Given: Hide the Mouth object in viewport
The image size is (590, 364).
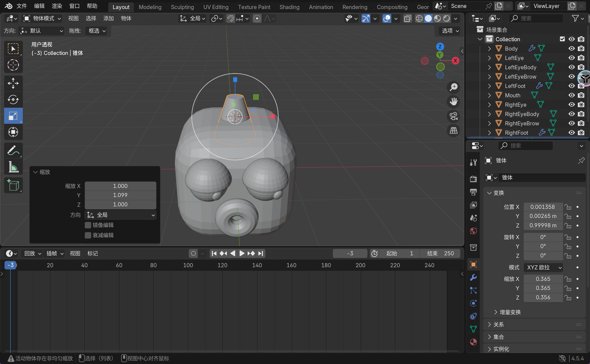Looking at the screenshot, I should [572, 95].
